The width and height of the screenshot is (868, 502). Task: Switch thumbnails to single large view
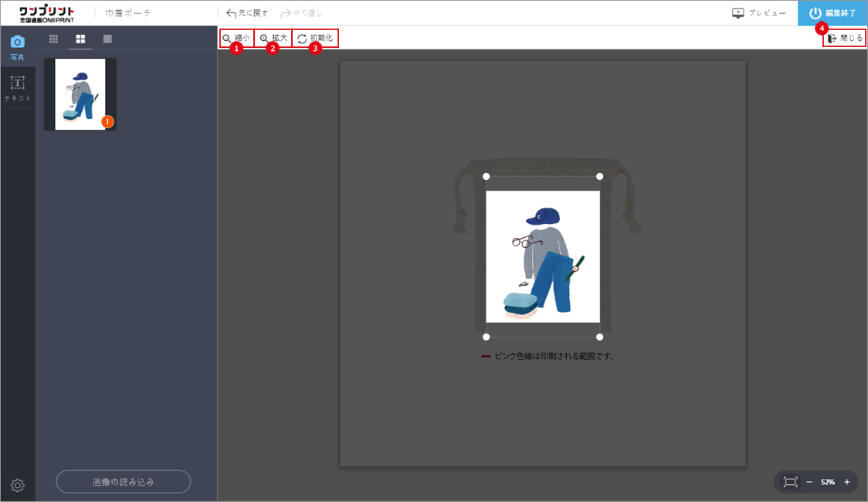pos(107,39)
